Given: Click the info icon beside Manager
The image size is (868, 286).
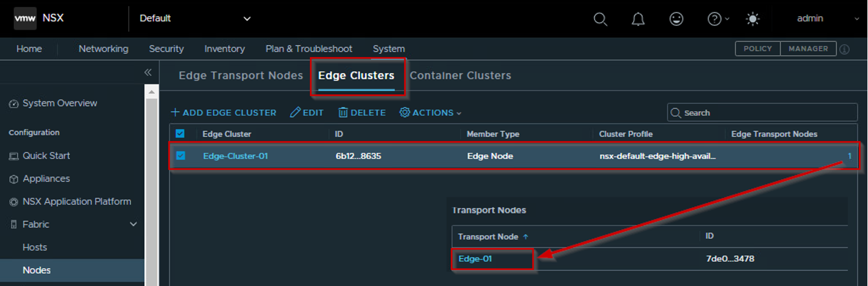Looking at the screenshot, I should [845, 49].
